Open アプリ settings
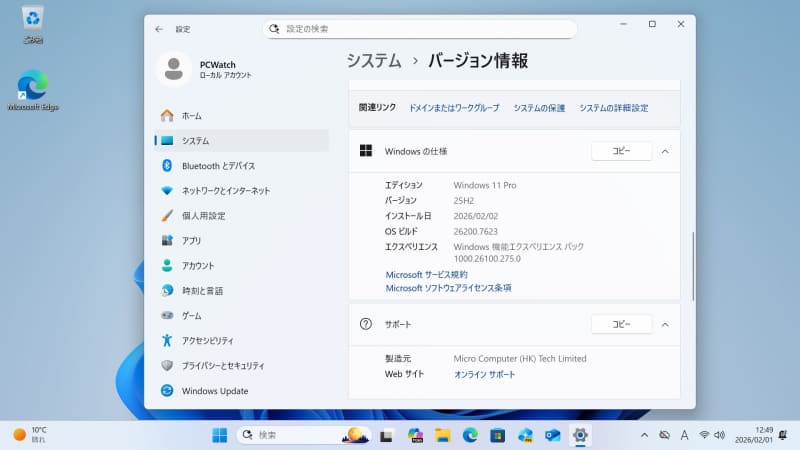This screenshot has width=800, height=450. click(242, 241)
